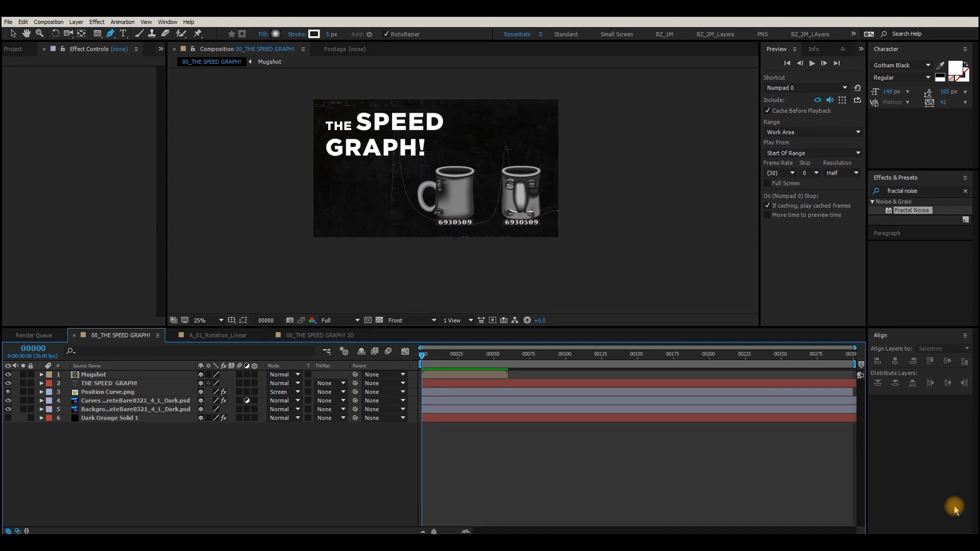
Task: Jump to first frame in Preview
Action: pos(787,63)
